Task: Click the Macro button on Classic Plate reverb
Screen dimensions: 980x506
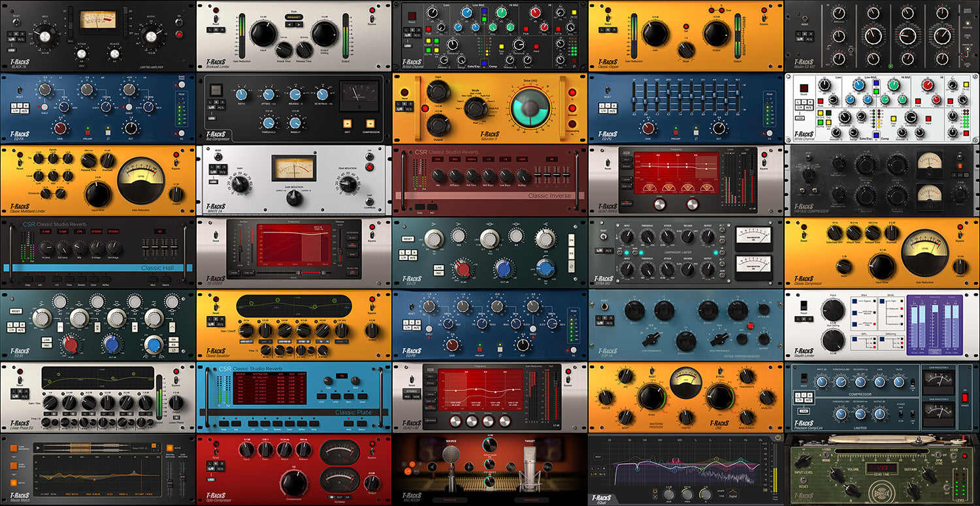Action: pos(362,423)
